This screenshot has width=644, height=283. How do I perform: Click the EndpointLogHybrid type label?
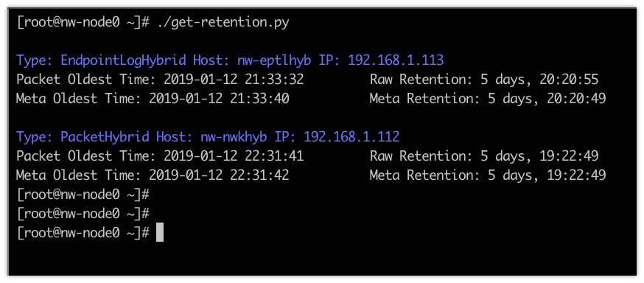click(125, 60)
